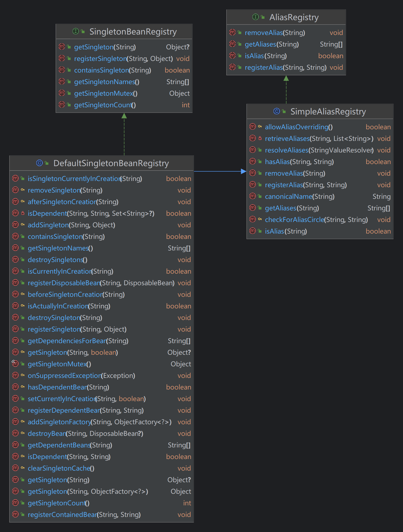Click the protected key icon on onSuppressedException
Viewport: 403px width, 532px height.
coord(23,375)
